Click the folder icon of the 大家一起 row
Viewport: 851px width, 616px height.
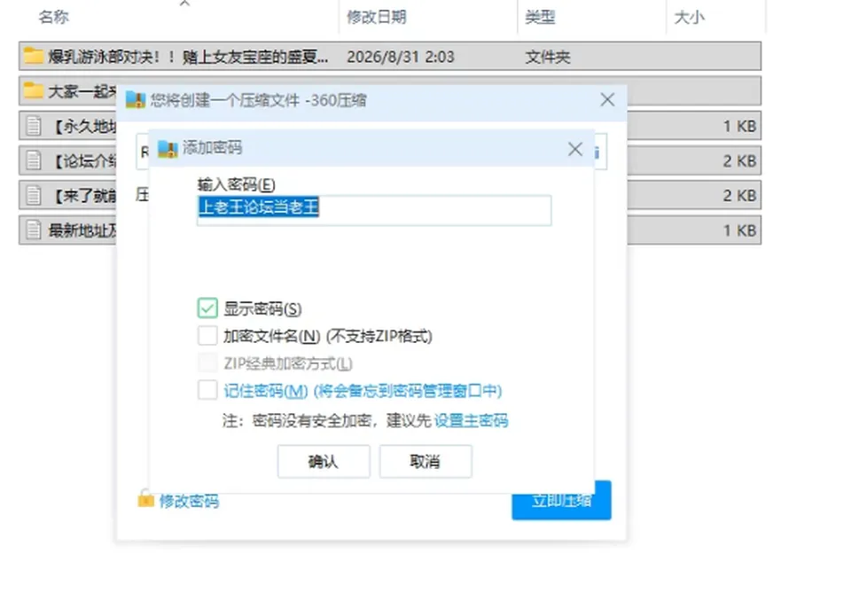coord(33,90)
